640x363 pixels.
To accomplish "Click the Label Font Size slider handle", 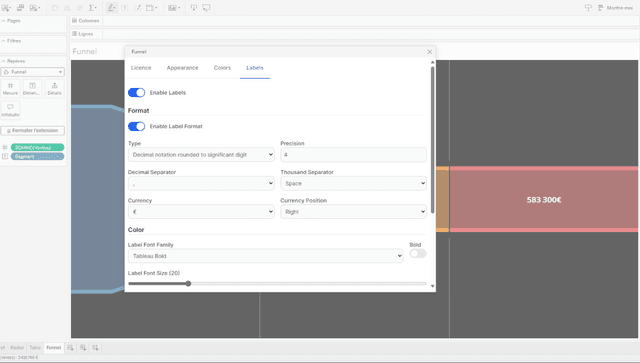I will pos(188,283).
